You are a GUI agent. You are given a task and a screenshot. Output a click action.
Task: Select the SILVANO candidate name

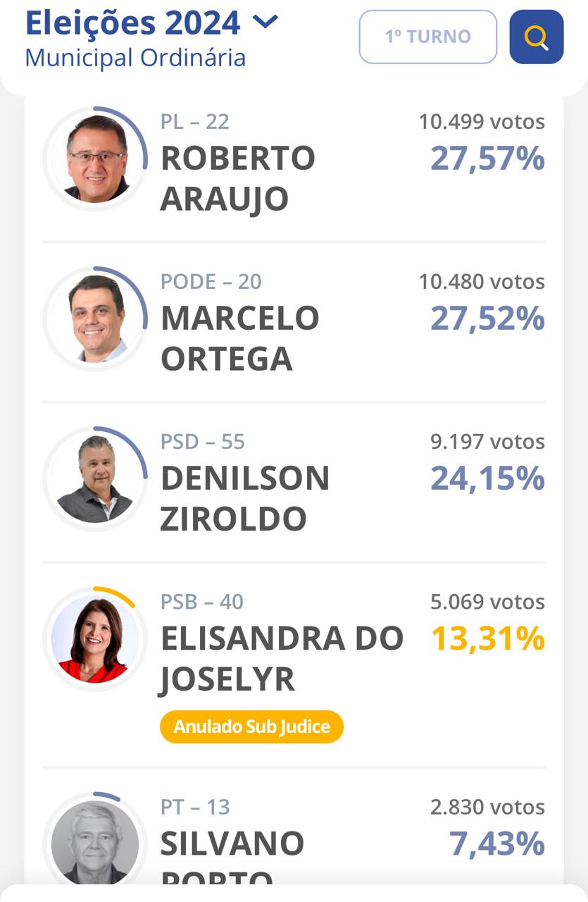click(232, 844)
